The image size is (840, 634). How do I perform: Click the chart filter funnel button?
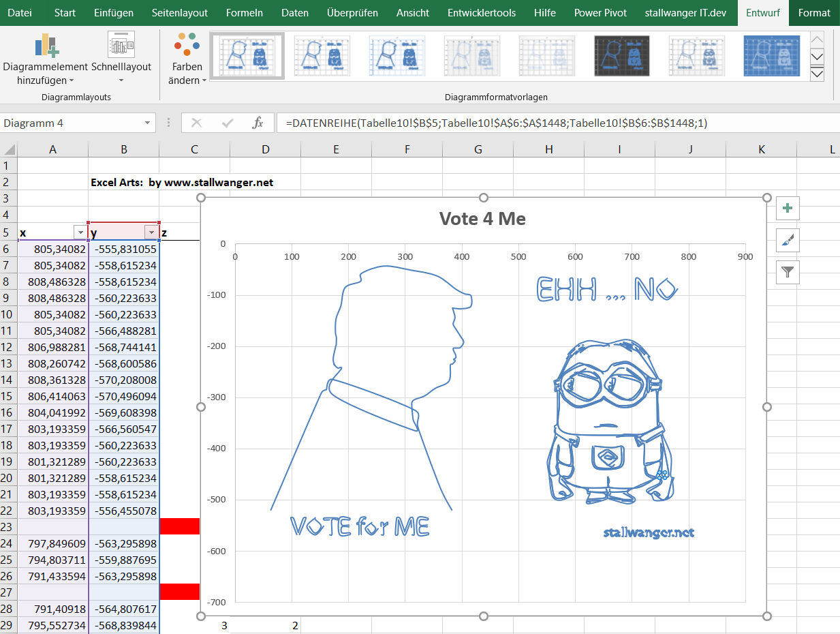pyautogui.click(x=788, y=273)
